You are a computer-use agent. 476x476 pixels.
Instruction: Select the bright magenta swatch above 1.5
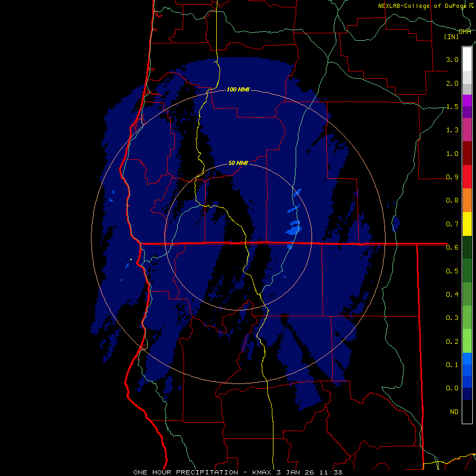pos(467,100)
